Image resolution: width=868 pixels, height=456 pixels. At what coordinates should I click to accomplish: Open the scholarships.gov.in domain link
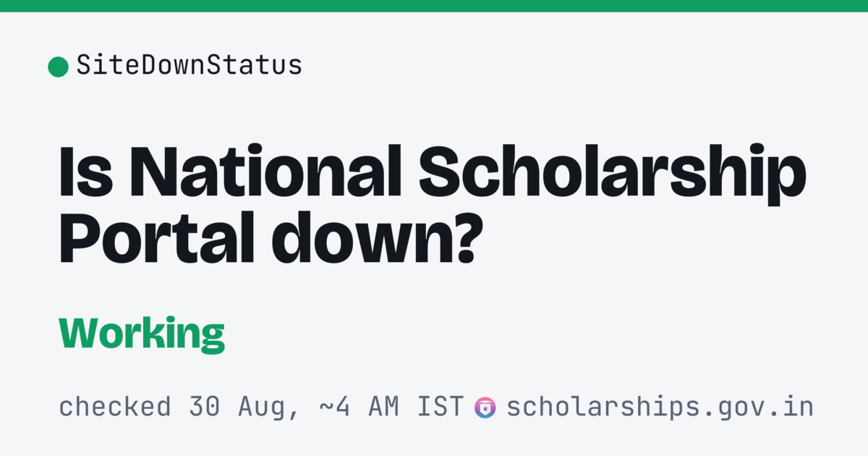pyautogui.click(x=660, y=408)
